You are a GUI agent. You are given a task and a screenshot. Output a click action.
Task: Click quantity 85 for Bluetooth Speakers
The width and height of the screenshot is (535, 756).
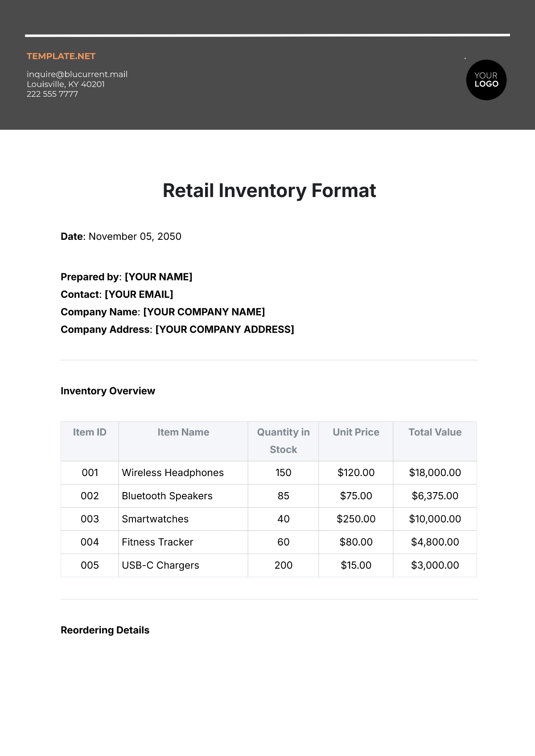(283, 496)
